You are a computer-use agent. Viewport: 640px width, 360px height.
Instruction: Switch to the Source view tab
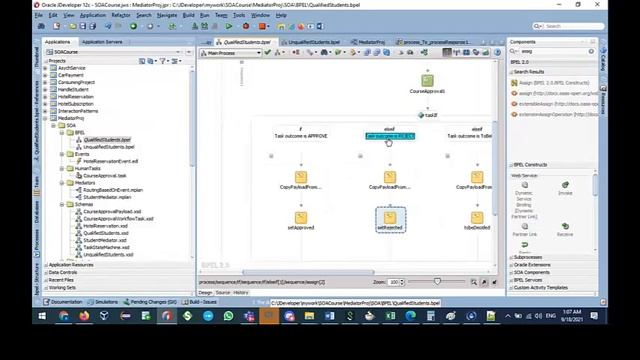pos(223,293)
